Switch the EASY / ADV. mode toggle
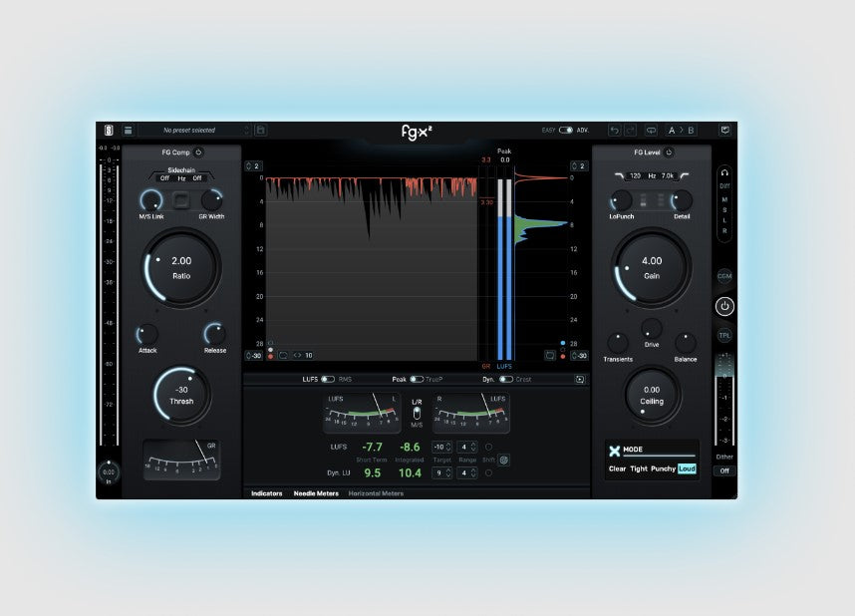The height and width of the screenshot is (616, 855). 566,130
